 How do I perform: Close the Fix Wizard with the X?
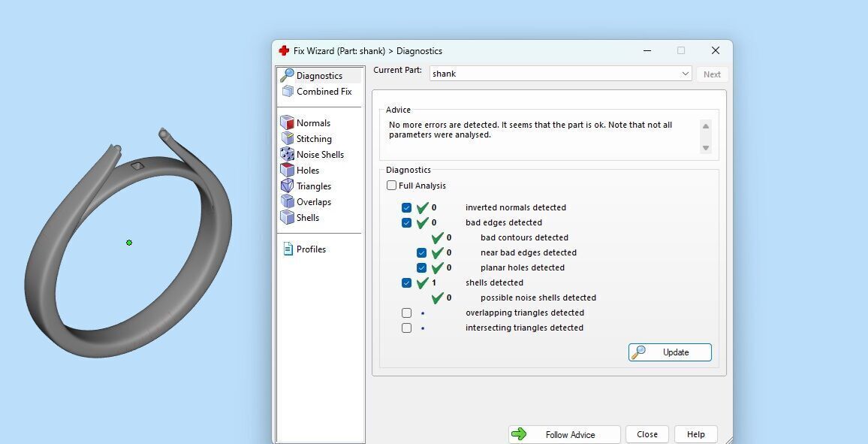[716, 50]
